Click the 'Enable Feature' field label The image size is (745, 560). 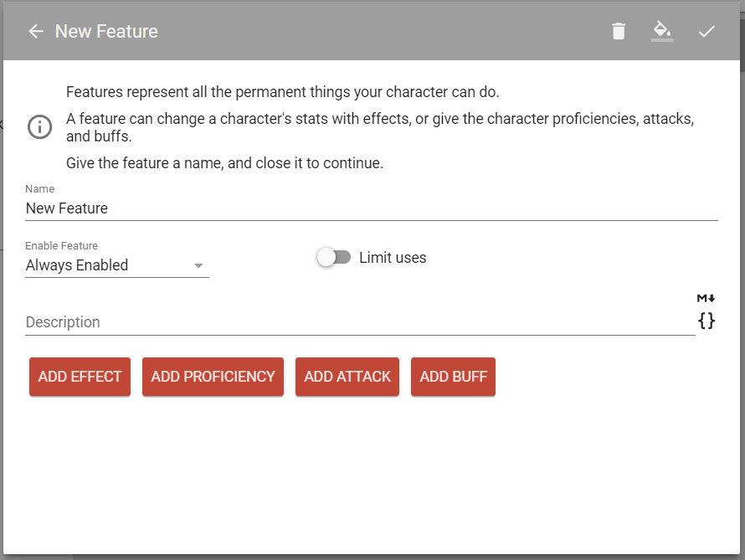click(x=61, y=246)
